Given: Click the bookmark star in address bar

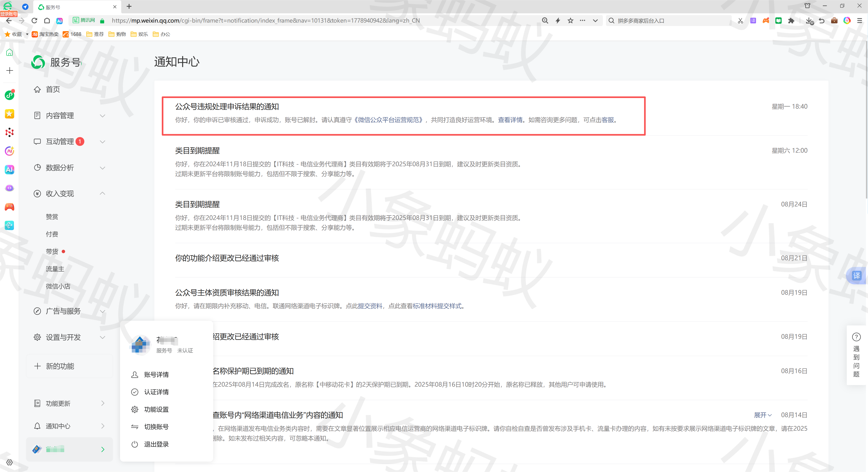Looking at the screenshot, I should [x=570, y=21].
